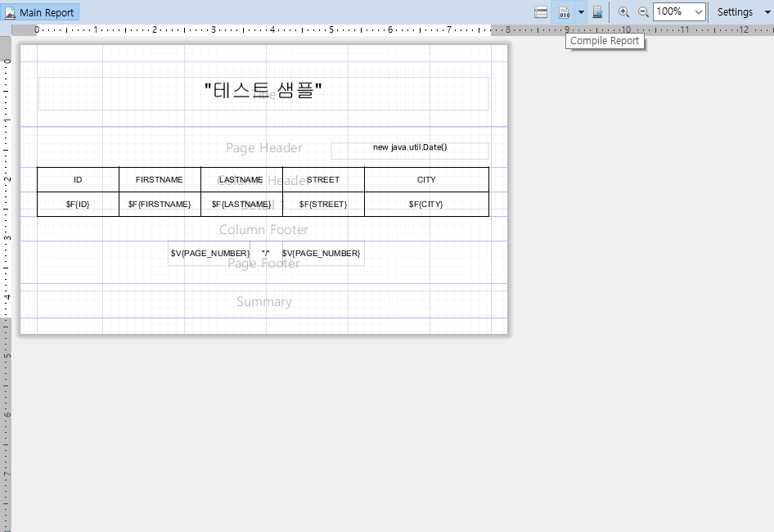Open the 100% zoom level combo box
774x532 pixels.
(680, 11)
